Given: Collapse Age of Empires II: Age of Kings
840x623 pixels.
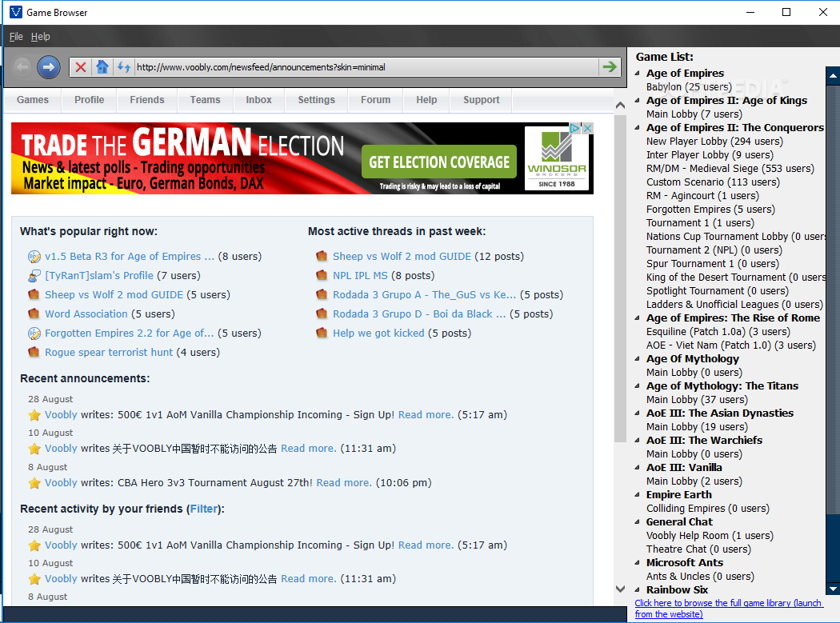Looking at the screenshot, I should tap(638, 101).
